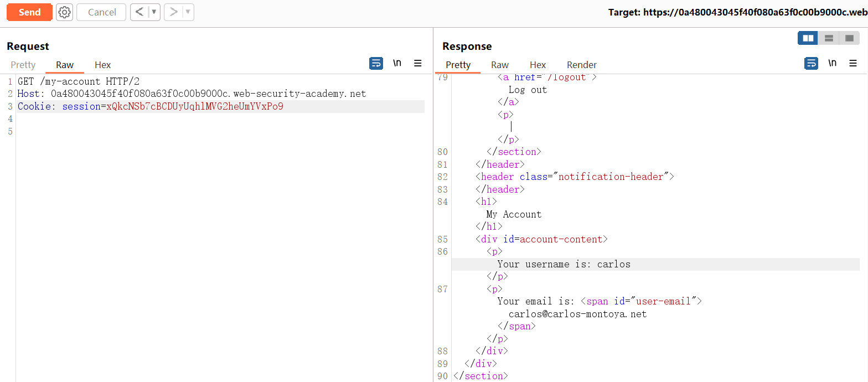Toggle word wrap in Response pane

pos(811,63)
